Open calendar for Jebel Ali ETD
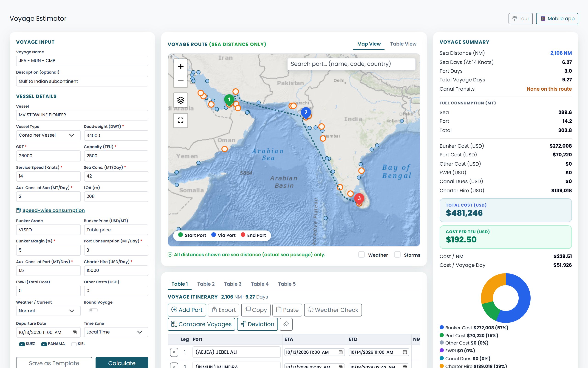Viewport: 588px width, 368px height. [405, 352]
